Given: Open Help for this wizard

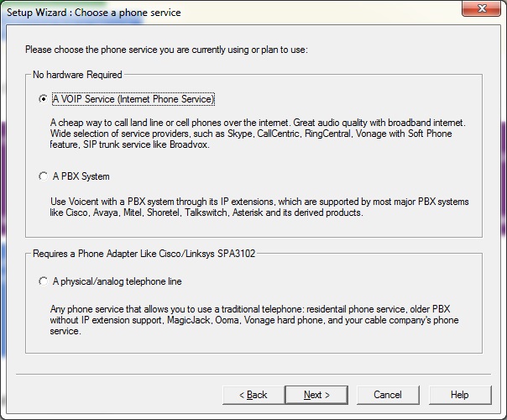Looking at the screenshot, I should (459, 395).
